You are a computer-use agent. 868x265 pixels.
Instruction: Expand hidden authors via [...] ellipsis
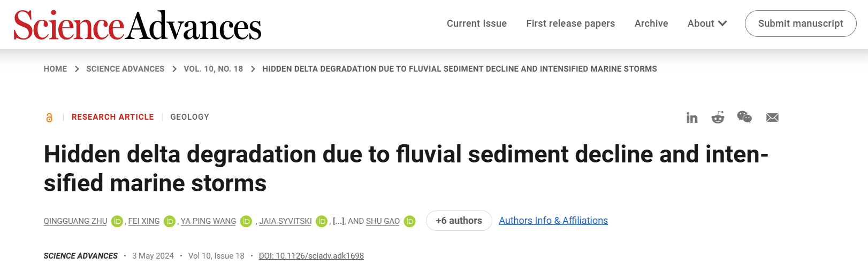pyautogui.click(x=339, y=221)
